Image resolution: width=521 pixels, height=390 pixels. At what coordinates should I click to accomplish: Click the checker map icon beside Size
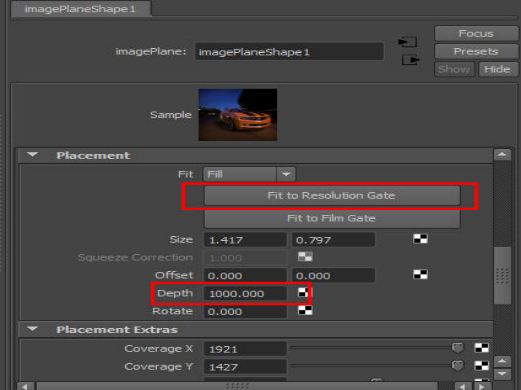420,239
